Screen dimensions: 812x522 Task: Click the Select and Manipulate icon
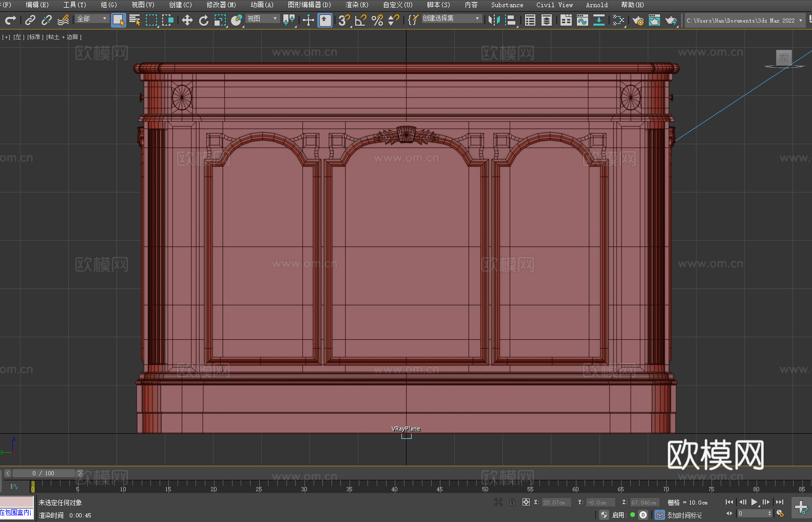click(308, 20)
